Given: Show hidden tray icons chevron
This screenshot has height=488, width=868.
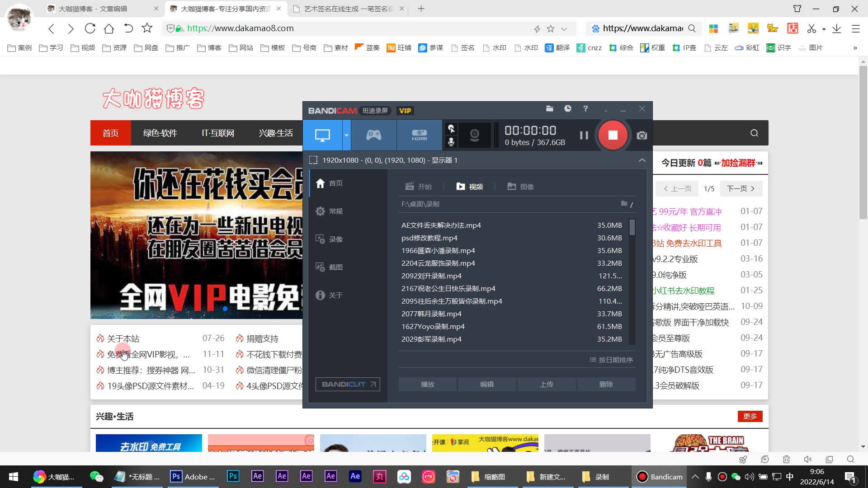Looking at the screenshot, I should [695, 477].
